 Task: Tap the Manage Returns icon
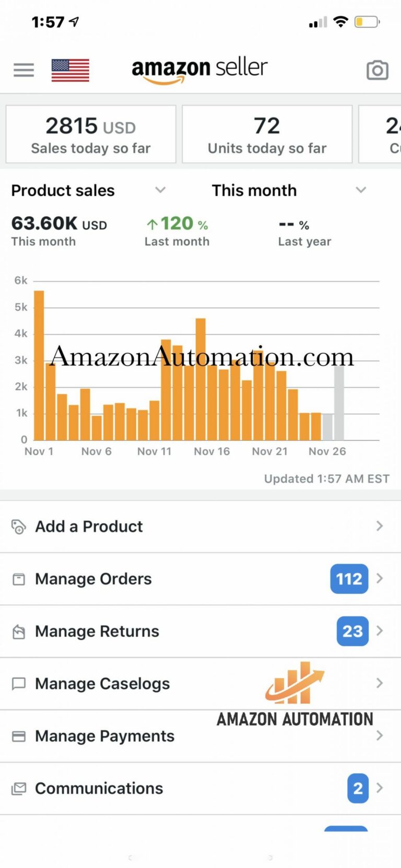19,631
